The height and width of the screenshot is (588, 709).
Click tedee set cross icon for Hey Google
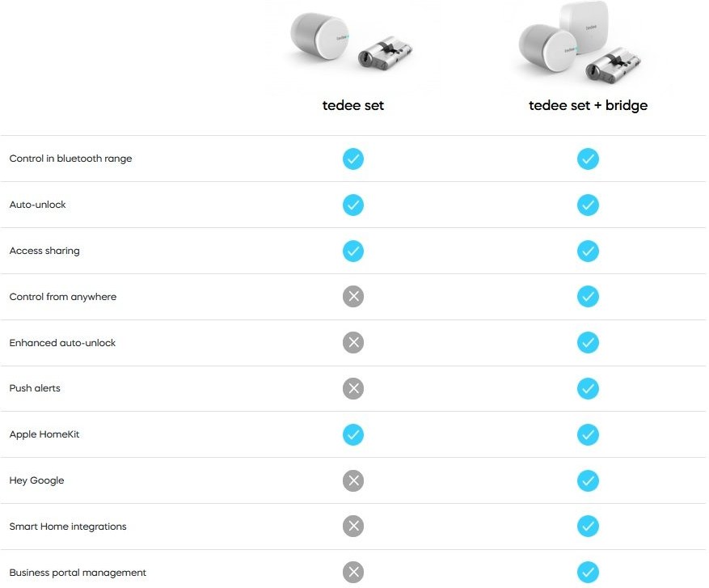[x=353, y=481]
